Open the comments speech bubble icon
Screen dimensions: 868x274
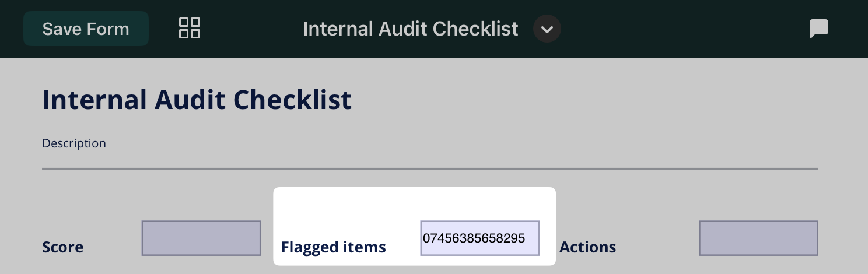pyautogui.click(x=819, y=28)
